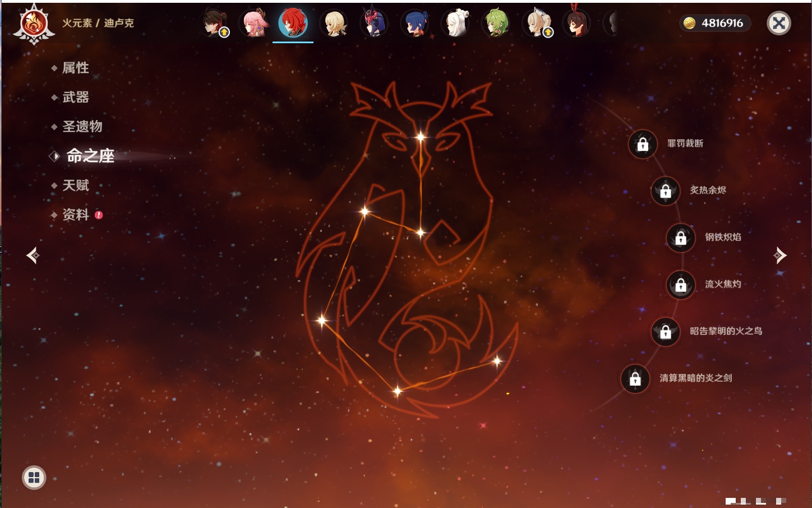The height and width of the screenshot is (508, 812).
Task: Open 资料 profile with red notification
Action: click(75, 214)
